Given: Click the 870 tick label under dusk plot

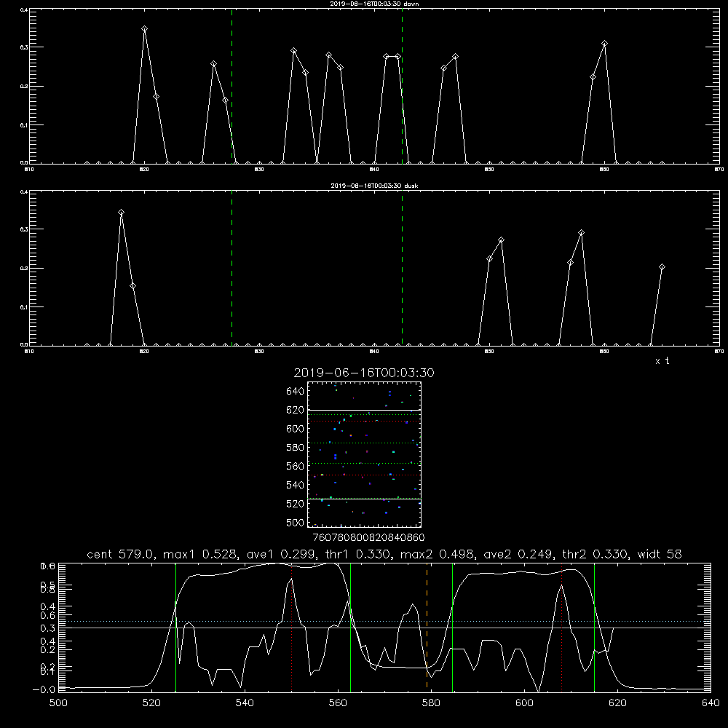Looking at the screenshot, I should coord(719,352).
